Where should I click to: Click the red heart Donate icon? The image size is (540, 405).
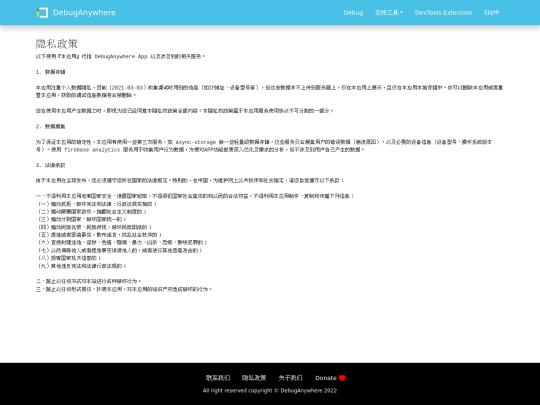pyautogui.click(x=342, y=378)
